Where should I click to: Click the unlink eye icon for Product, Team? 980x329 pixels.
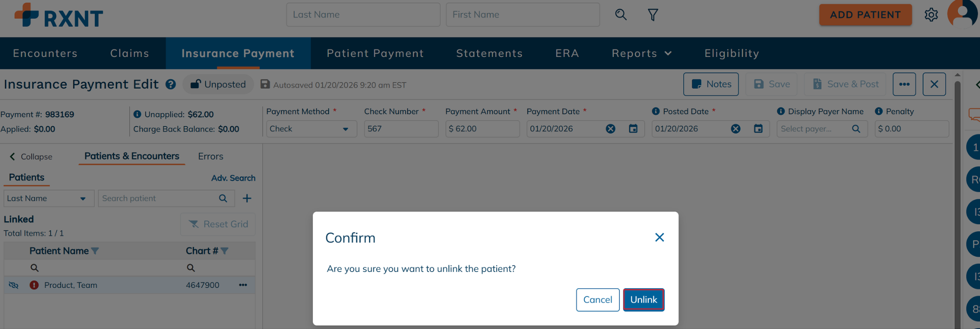(x=13, y=285)
